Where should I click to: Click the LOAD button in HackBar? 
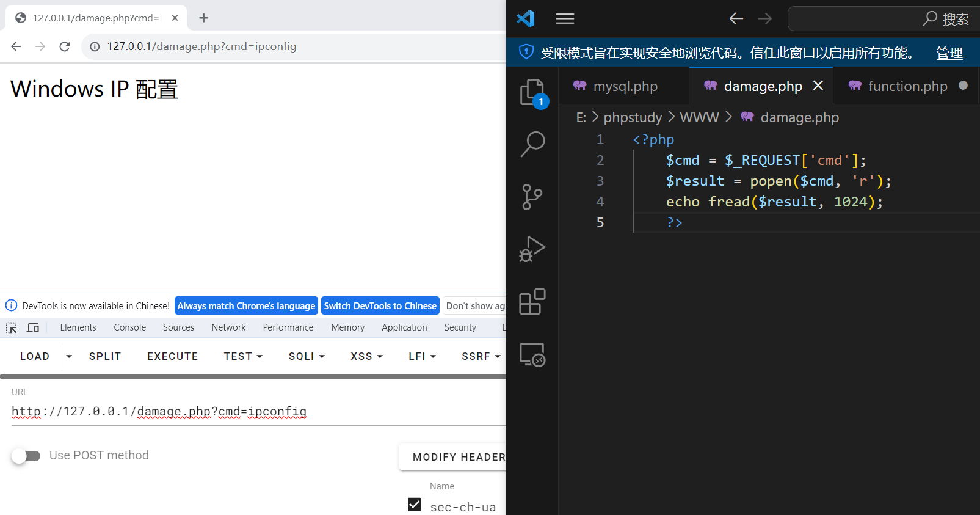coord(35,356)
